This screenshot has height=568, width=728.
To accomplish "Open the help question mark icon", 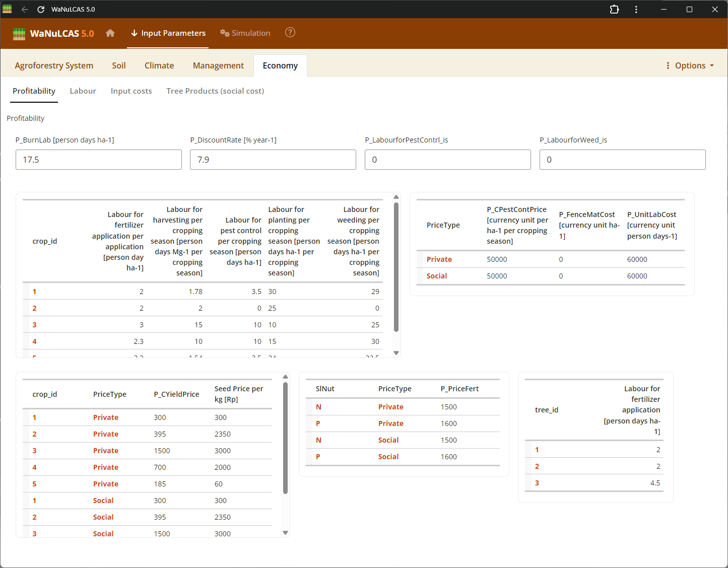I will point(290,33).
